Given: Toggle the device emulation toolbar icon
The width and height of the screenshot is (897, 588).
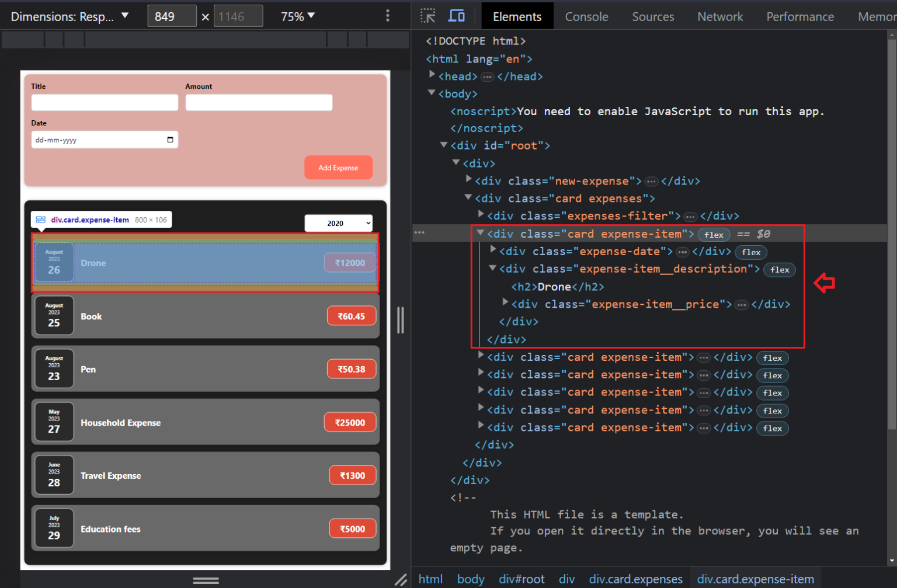Looking at the screenshot, I should 457,16.
